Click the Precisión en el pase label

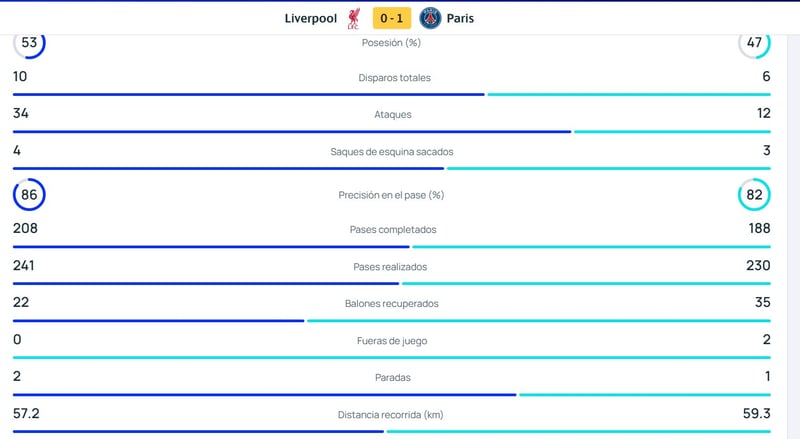pos(391,195)
